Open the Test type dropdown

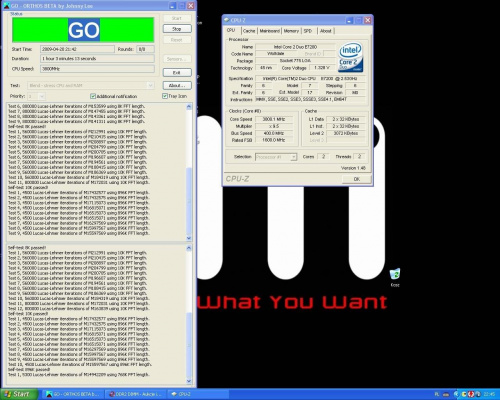[91, 86]
